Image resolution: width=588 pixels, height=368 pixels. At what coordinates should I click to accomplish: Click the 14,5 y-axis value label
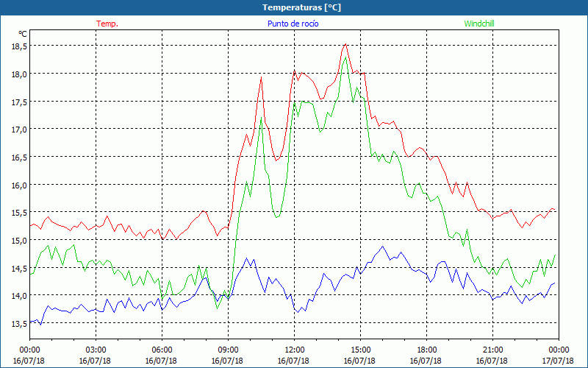pyautogui.click(x=19, y=268)
